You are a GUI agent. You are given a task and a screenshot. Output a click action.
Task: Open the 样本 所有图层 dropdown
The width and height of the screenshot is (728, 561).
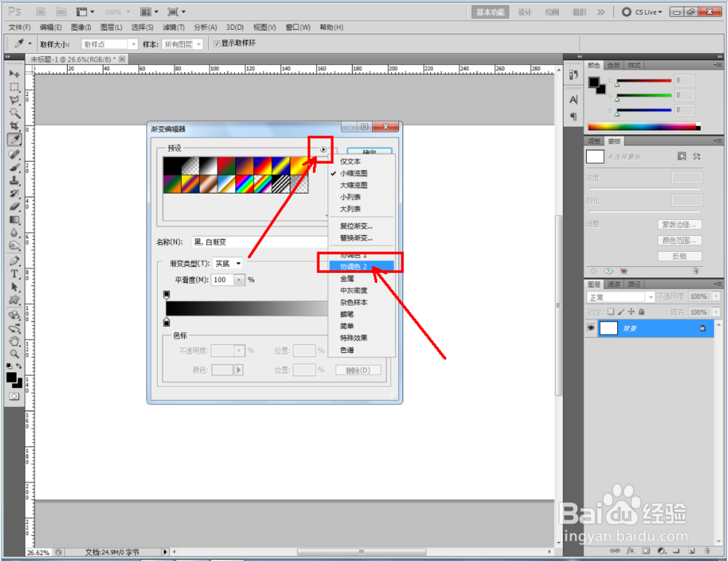[x=183, y=44]
